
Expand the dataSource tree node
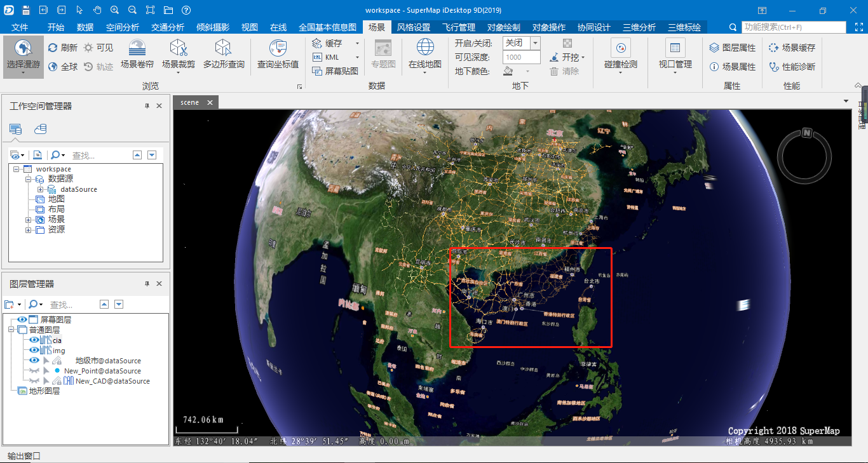[x=39, y=189]
